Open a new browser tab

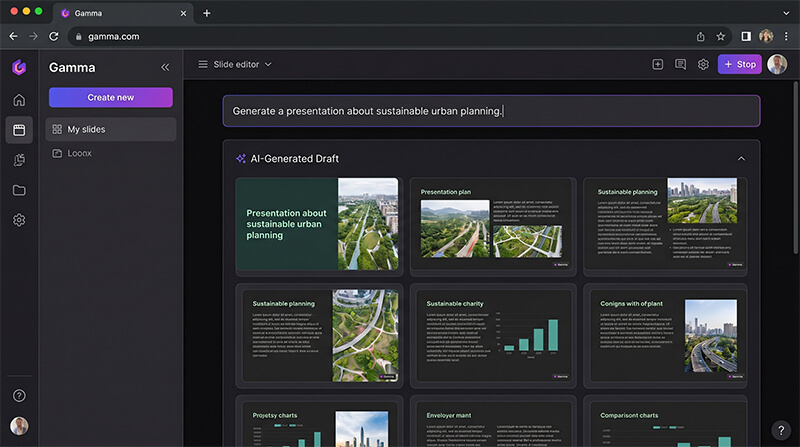click(x=207, y=13)
